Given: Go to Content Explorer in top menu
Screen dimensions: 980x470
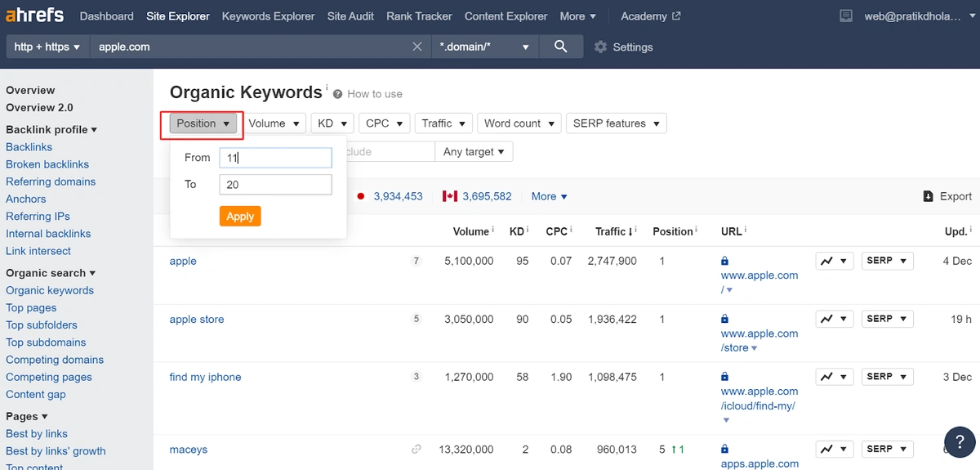Looking at the screenshot, I should 506,16.
